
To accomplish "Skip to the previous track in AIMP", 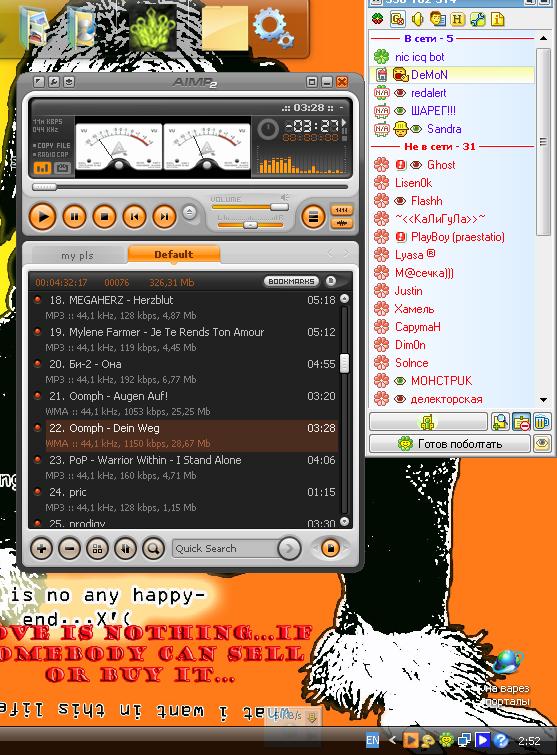I will tap(134, 217).
